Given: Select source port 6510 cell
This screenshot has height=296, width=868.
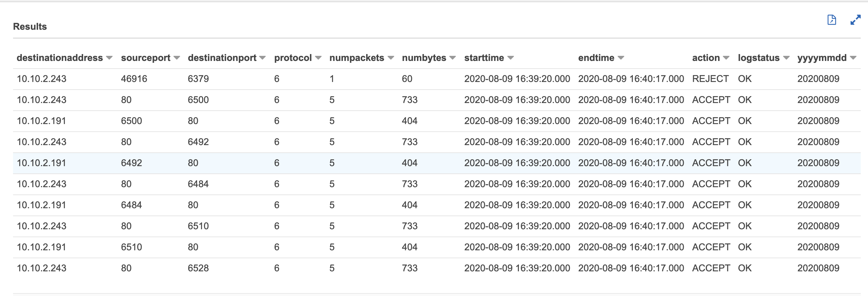Looking at the screenshot, I should pyautogui.click(x=131, y=247).
